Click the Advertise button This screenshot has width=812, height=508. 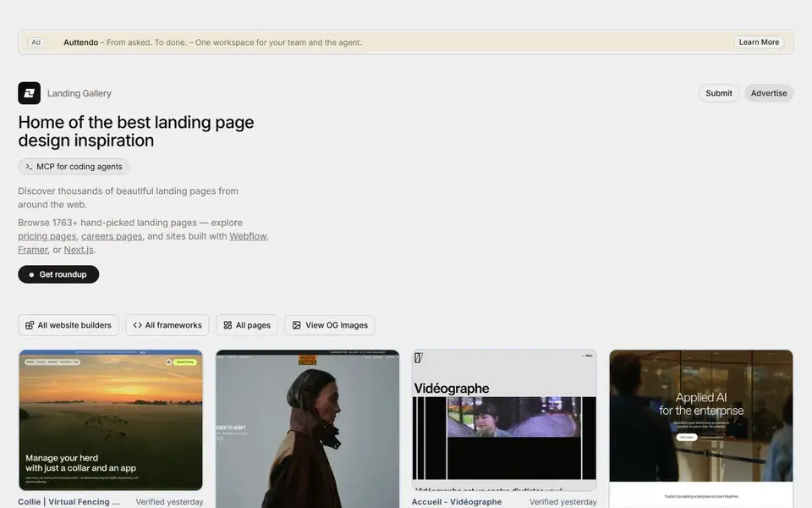[769, 93]
